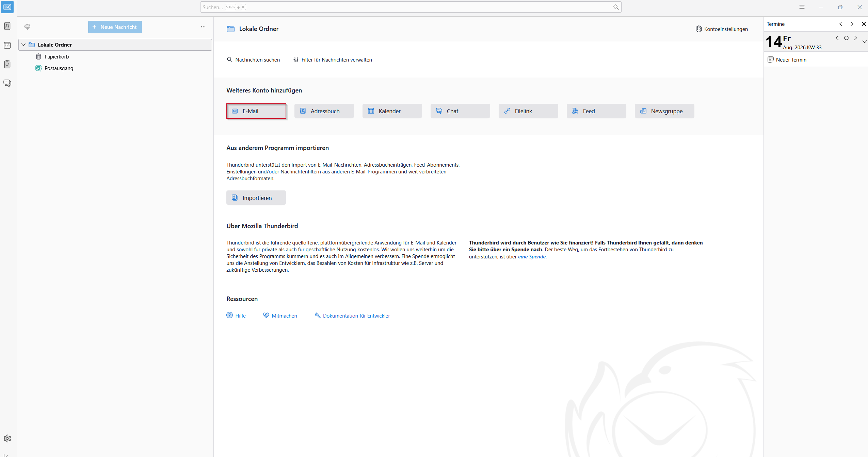Viewport: 868px width, 457px height.
Task: Open the Settings gear icon
Action: (7, 438)
